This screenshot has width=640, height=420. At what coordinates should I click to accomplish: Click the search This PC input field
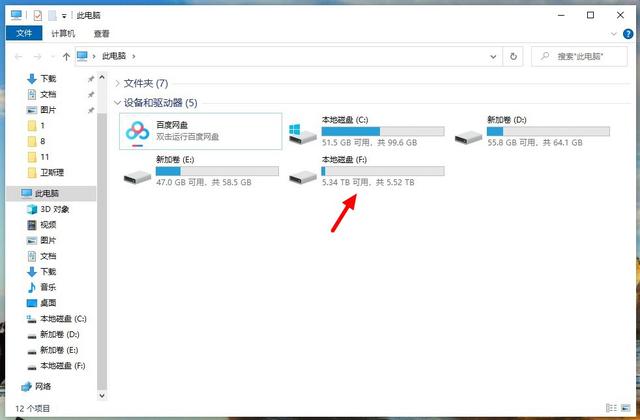[580, 56]
